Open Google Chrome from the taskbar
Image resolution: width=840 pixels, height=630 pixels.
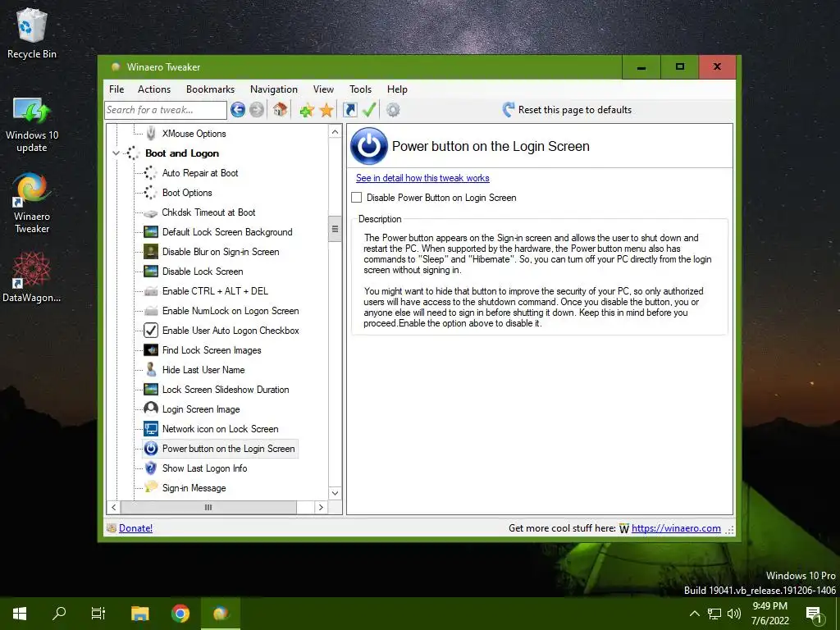tap(180, 613)
